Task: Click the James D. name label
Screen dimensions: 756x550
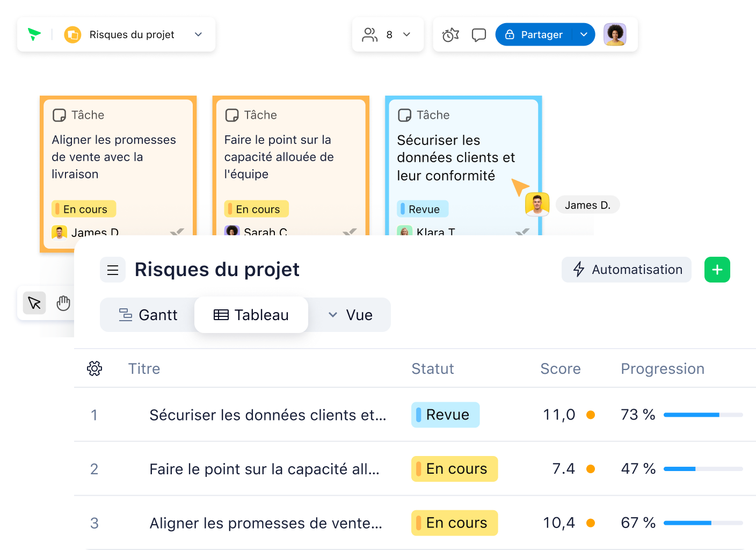Action: [587, 205]
